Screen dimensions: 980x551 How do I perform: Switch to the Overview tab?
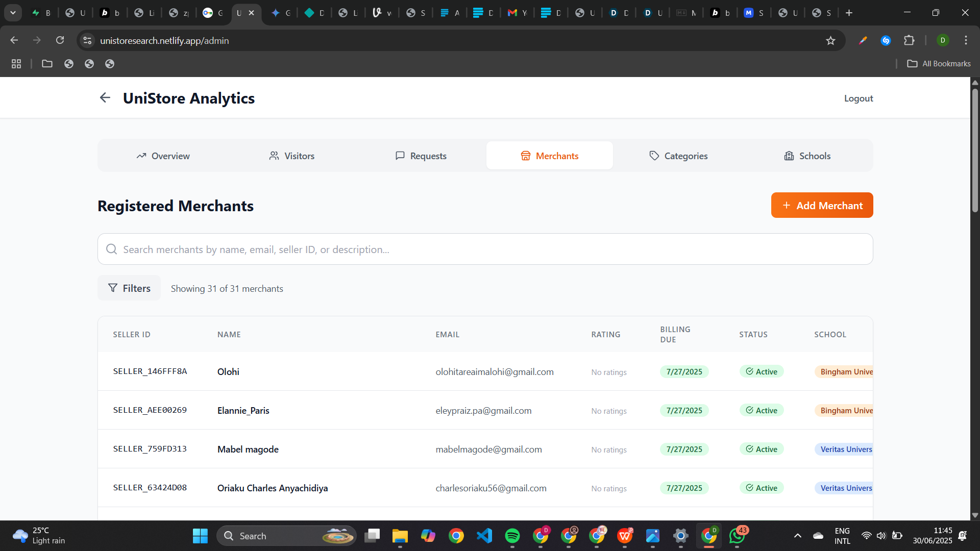[163, 156]
